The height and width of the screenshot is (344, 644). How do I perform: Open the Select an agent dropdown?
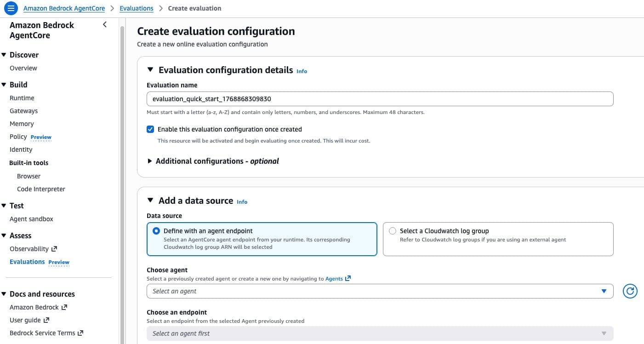(380, 291)
